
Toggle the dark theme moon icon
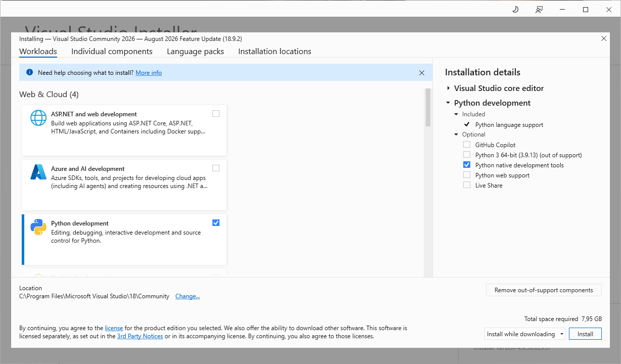[515, 9]
